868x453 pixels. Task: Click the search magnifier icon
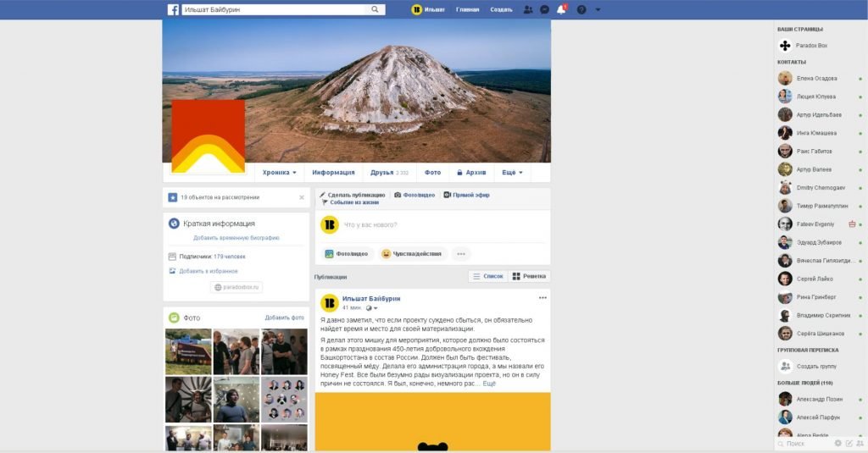coord(376,9)
